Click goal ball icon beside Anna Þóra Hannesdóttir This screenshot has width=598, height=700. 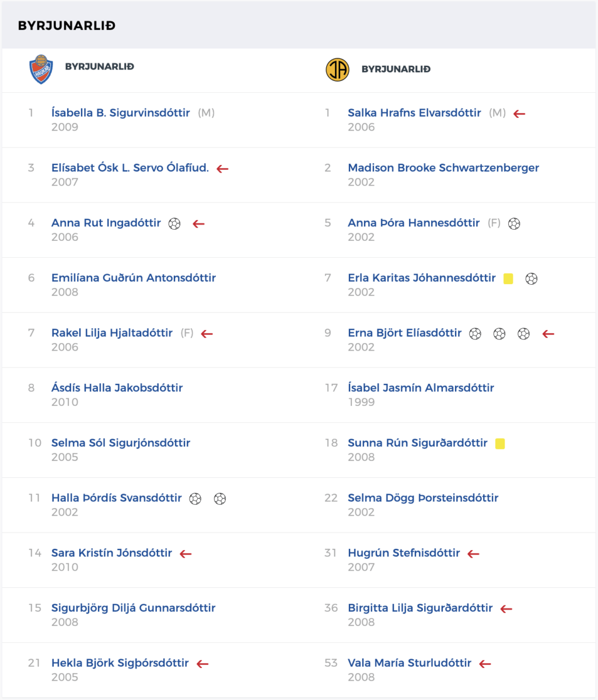click(x=513, y=223)
